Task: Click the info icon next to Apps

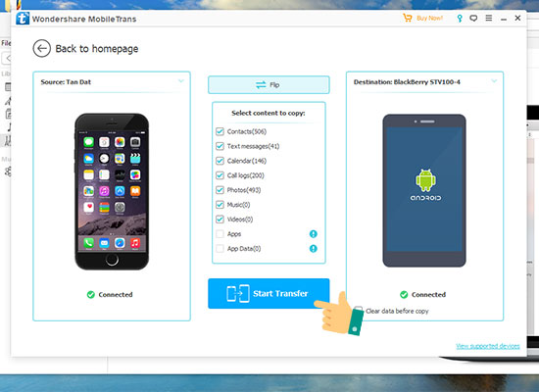Action: [x=314, y=234]
